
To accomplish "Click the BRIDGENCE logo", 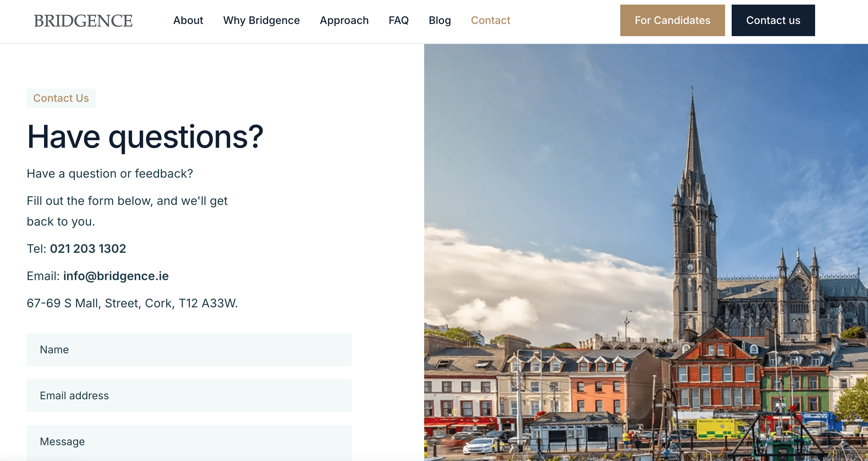I will [x=83, y=21].
